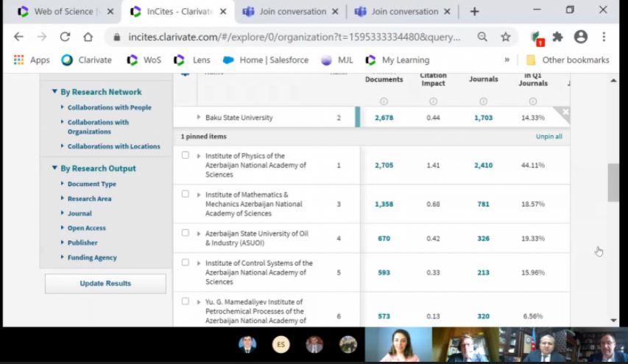The width and height of the screenshot is (628, 364).
Task: Click the Unpin all link
Action: point(548,137)
